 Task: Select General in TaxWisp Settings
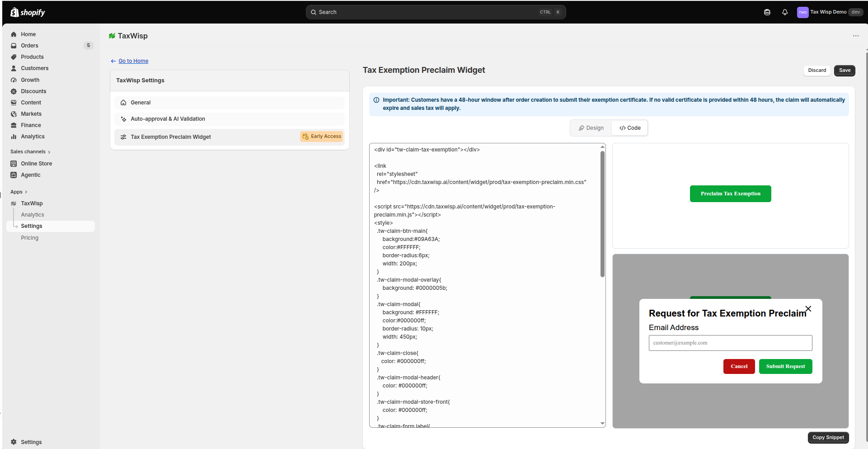coord(230,103)
